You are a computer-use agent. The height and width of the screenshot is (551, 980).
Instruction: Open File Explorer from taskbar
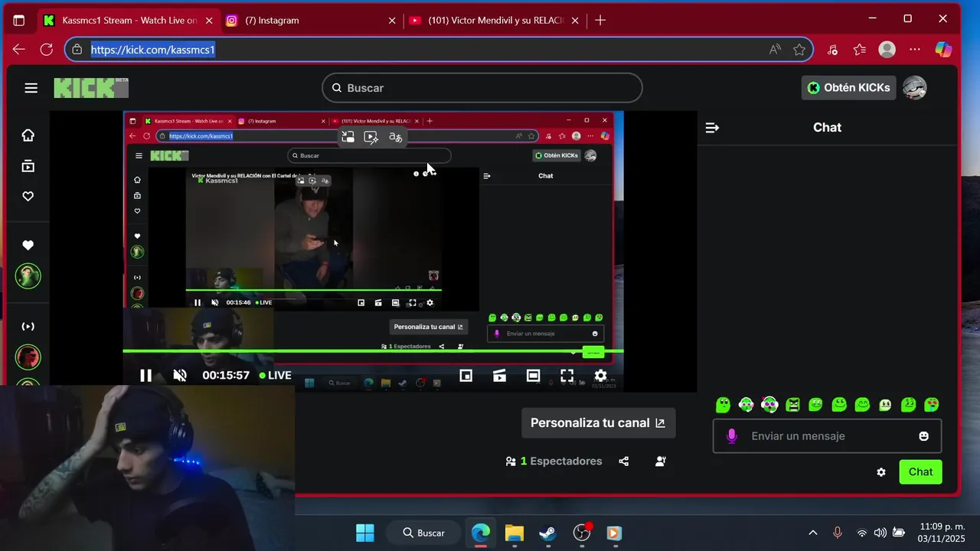[514, 533]
